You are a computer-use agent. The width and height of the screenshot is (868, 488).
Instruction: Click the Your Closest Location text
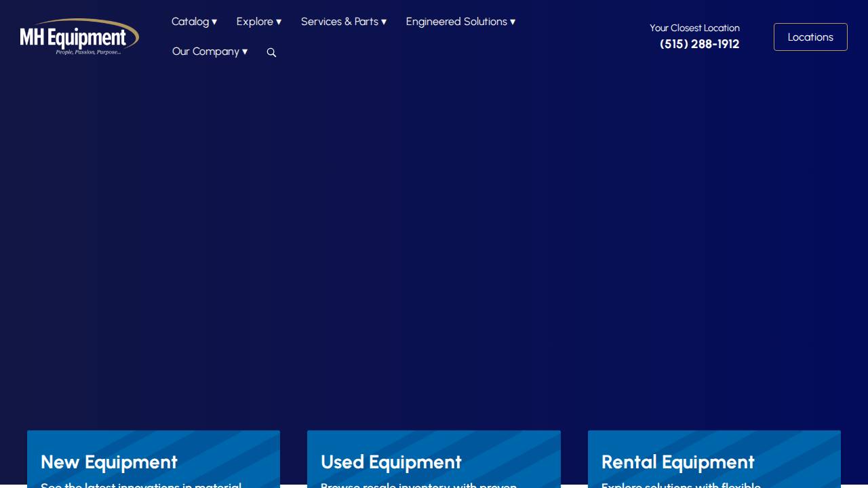(x=694, y=28)
